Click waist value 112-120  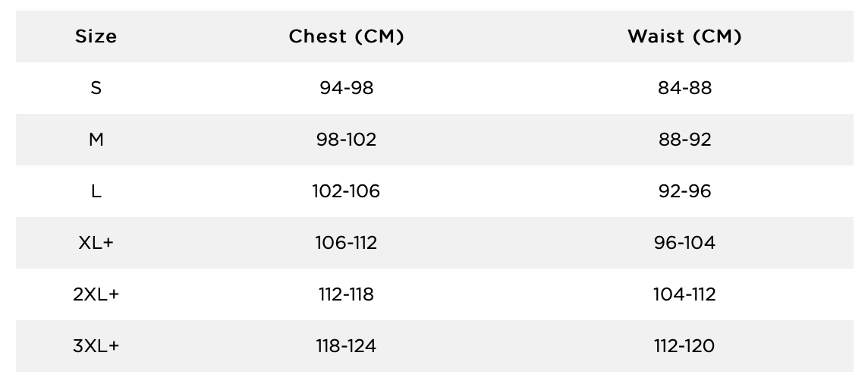(x=685, y=346)
